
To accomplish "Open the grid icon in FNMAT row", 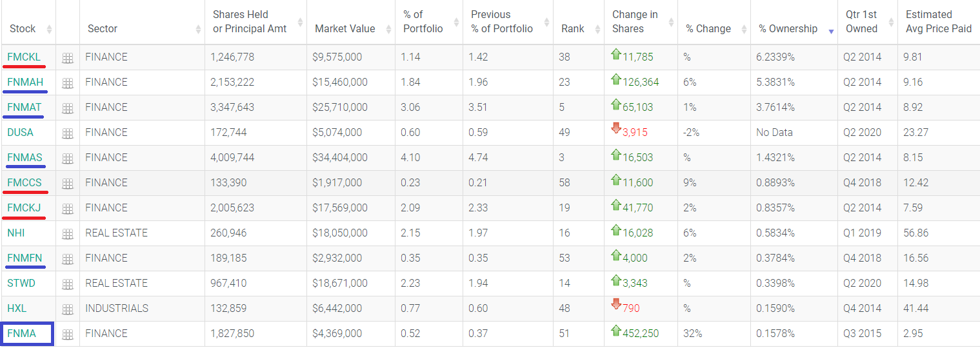I will tap(68, 108).
